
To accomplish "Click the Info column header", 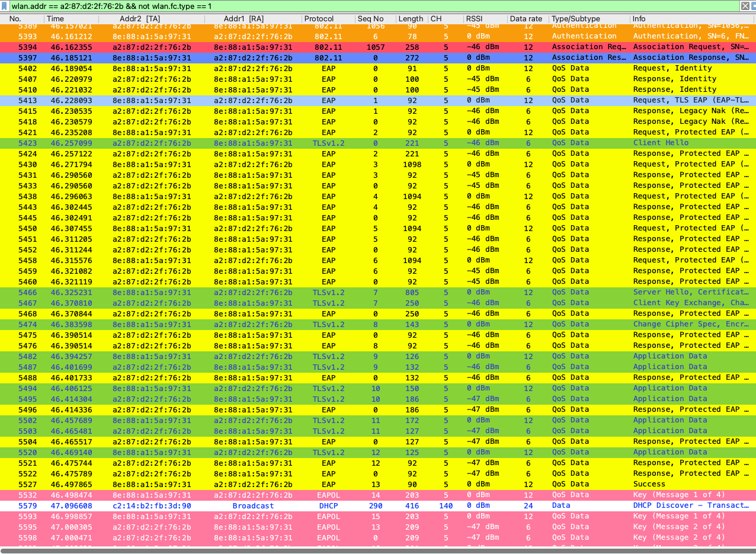I will [639, 19].
